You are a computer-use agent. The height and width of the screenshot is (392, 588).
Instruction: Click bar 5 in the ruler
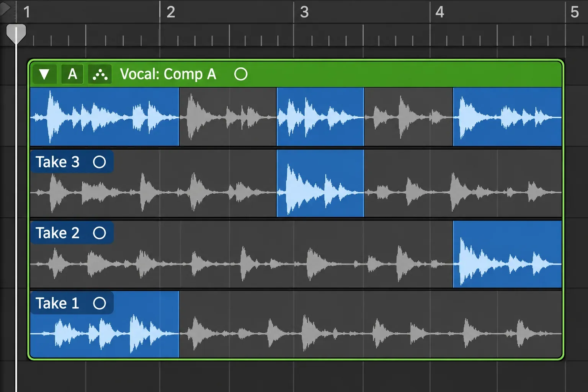(575, 12)
